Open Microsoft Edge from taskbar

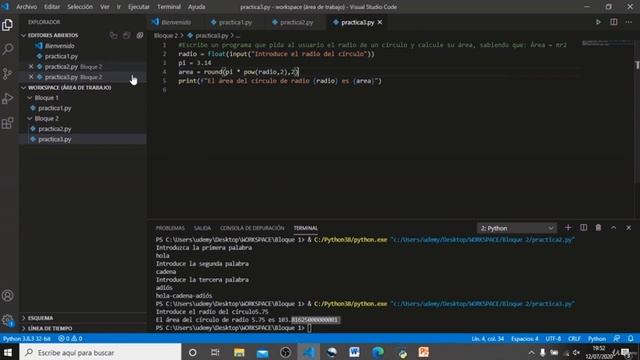378,352
